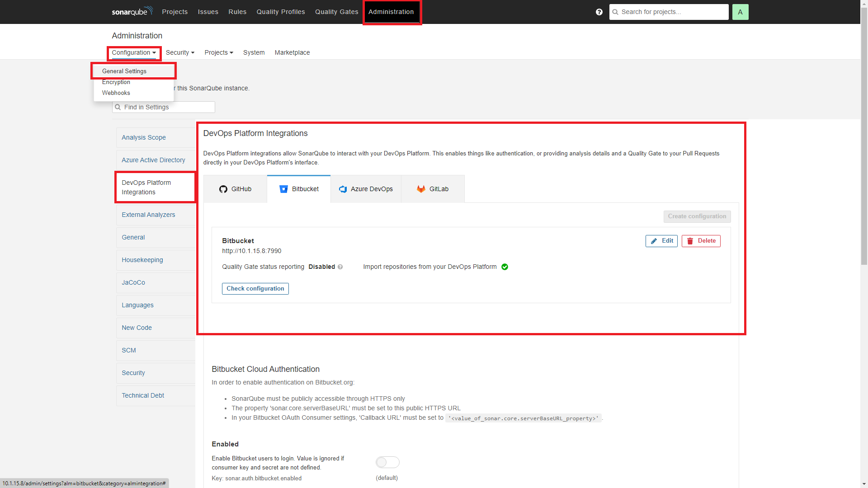Open JaCoCo settings category
The image size is (868, 488).
(156, 283)
